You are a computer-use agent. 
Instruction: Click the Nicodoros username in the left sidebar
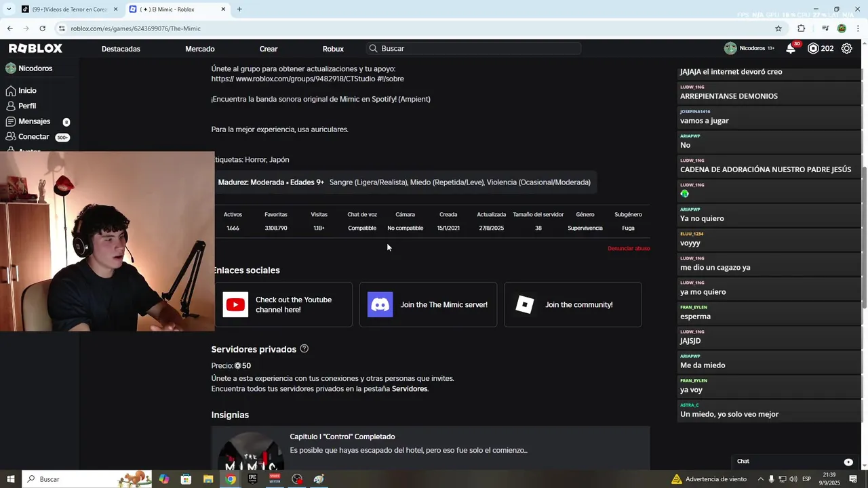(35, 68)
